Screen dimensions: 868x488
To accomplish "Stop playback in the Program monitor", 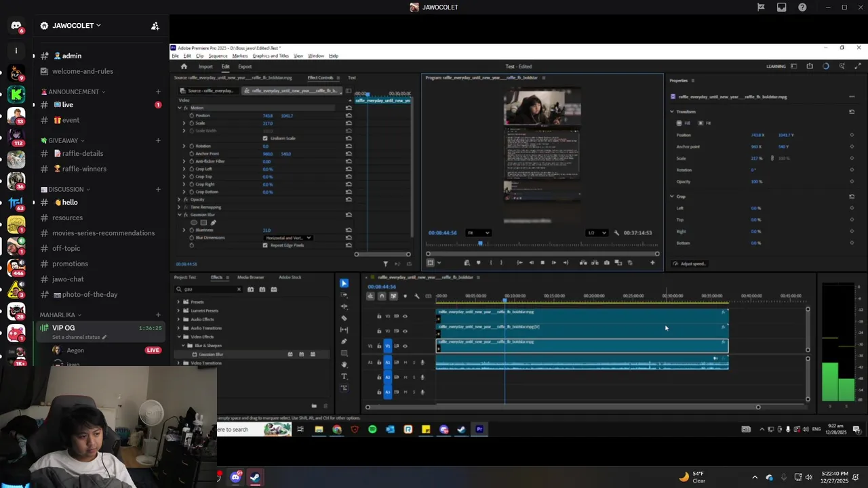I will click(542, 262).
